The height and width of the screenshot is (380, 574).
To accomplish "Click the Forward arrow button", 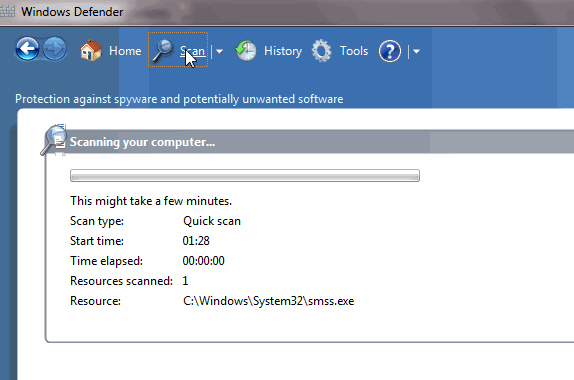I will (x=55, y=49).
